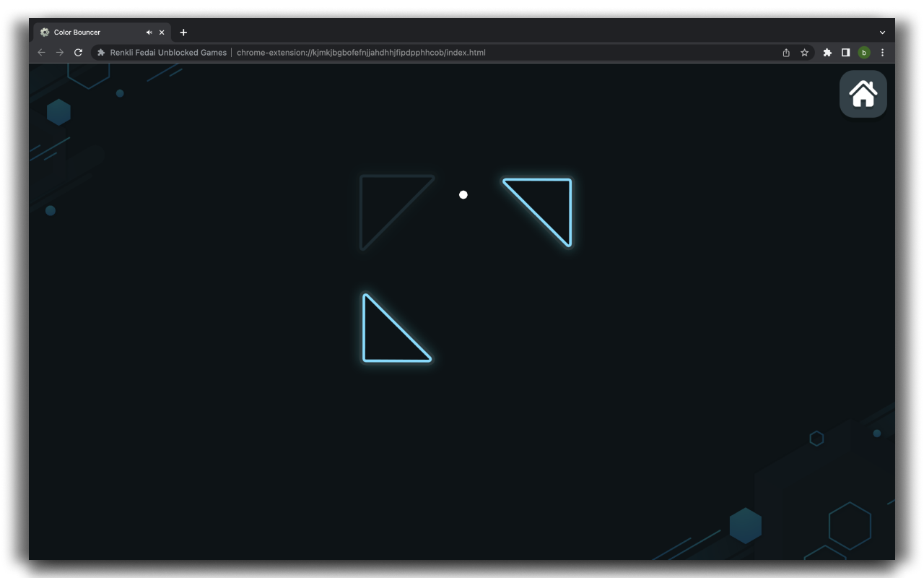Focus the address bar URL
This screenshot has height=578, width=924.
pyautogui.click(x=361, y=53)
